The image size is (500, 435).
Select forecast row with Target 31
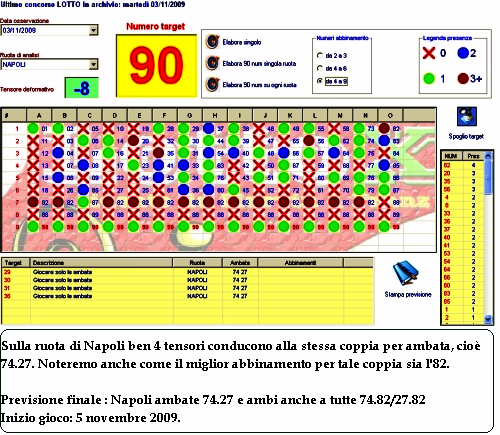click(187, 288)
